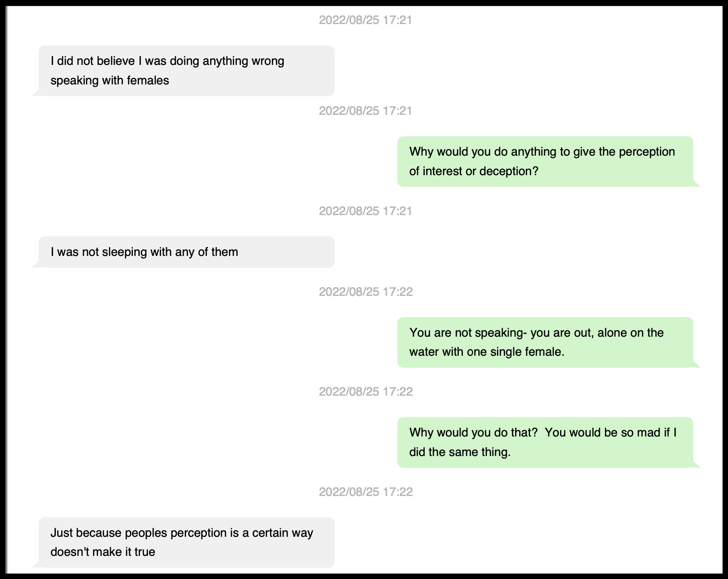Click the text "did the same thing."
This screenshot has width=728, height=579.
click(460, 452)
